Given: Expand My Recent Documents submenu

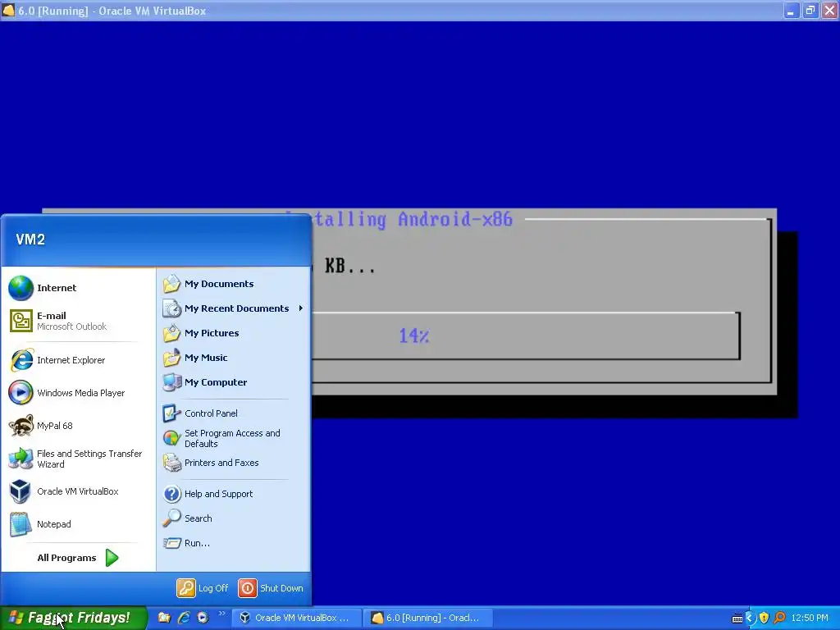Looking at the screenshot, I should click(233, 308).
